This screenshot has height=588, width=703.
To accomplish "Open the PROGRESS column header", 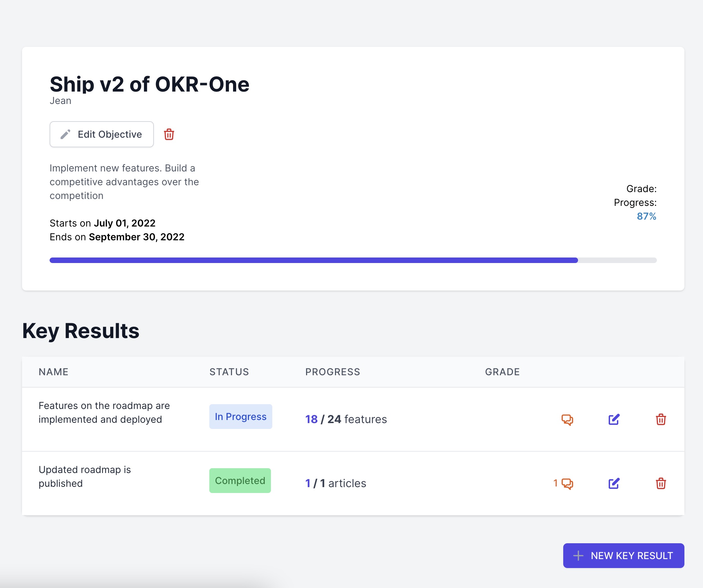I will [x=332, y=372].
